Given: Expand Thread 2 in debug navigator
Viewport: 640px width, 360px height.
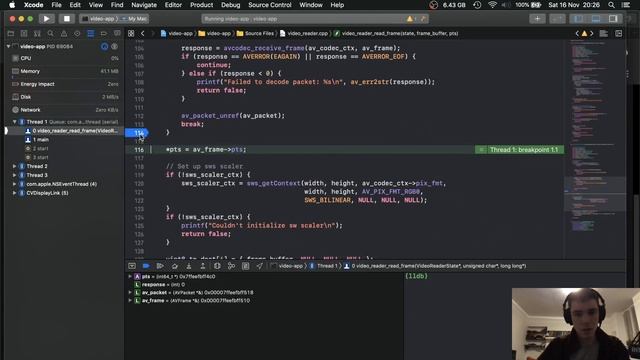Looking at the screenshot, I should [x=14, y=166].
